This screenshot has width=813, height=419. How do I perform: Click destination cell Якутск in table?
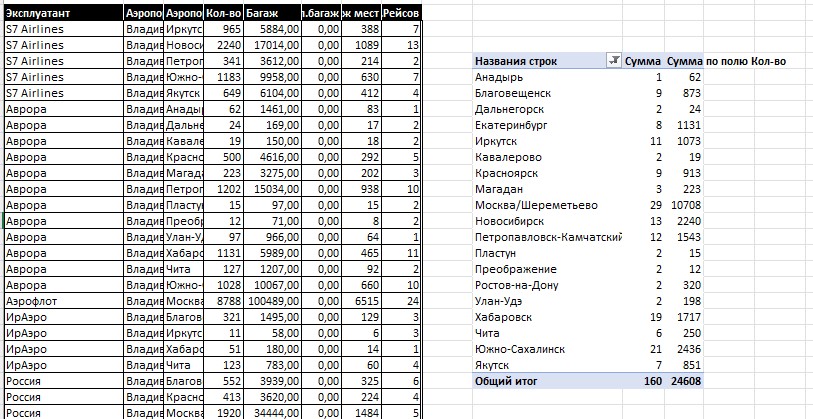pos(184,93)
